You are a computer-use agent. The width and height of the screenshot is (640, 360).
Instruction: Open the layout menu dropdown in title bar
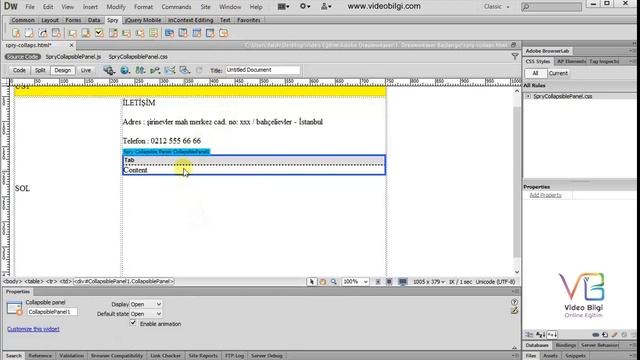(283, 7)
